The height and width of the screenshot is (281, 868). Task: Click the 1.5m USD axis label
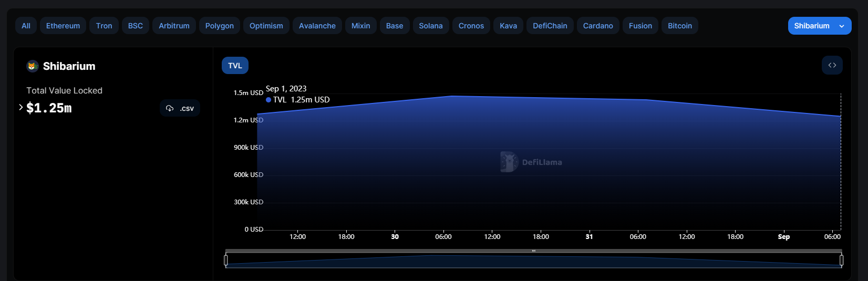tap(249, 93)
